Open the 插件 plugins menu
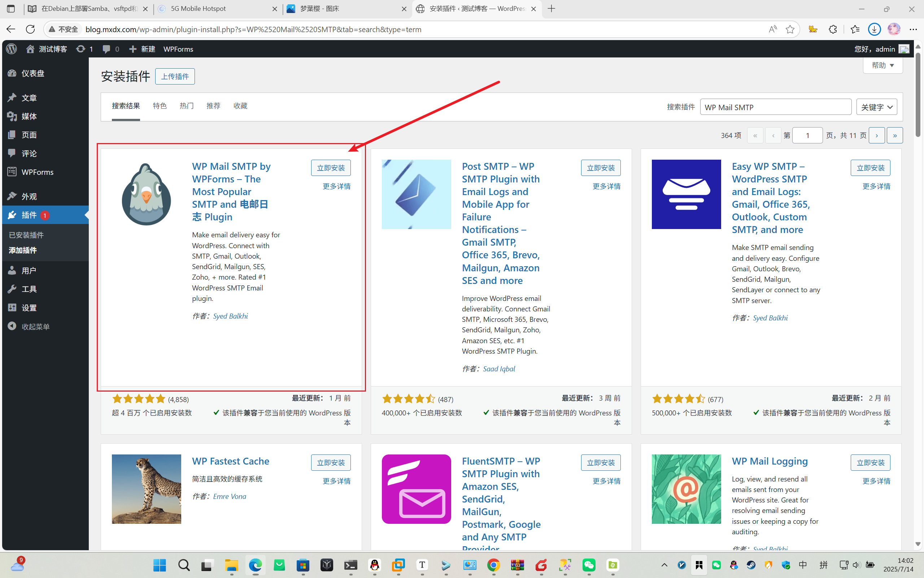The height and width of the screenshot is (578, 924). click(x=45, y=215)
